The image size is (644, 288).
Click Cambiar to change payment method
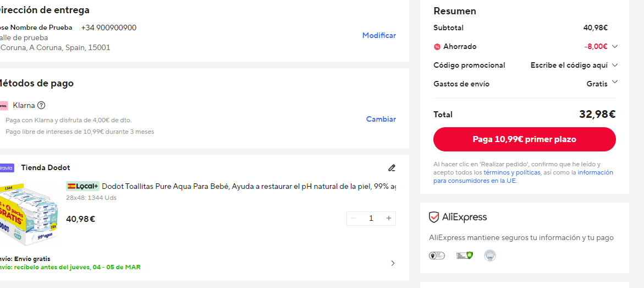coord(381,119)
